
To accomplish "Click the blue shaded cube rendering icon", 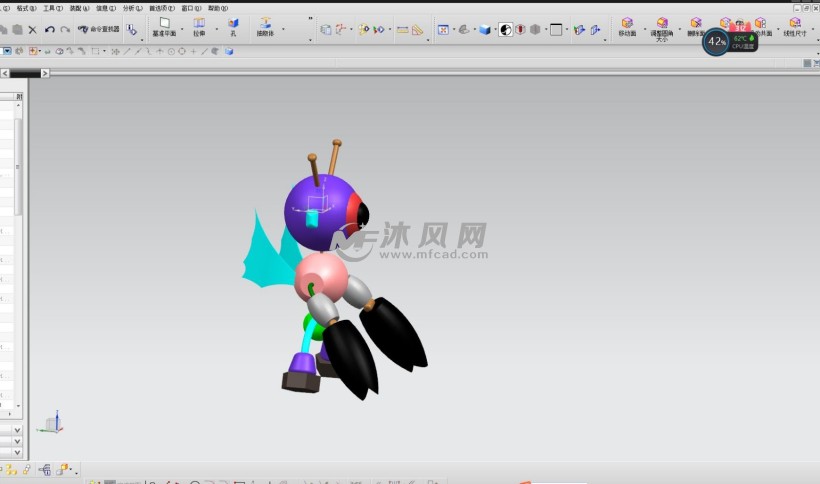I will pos(485,30).
